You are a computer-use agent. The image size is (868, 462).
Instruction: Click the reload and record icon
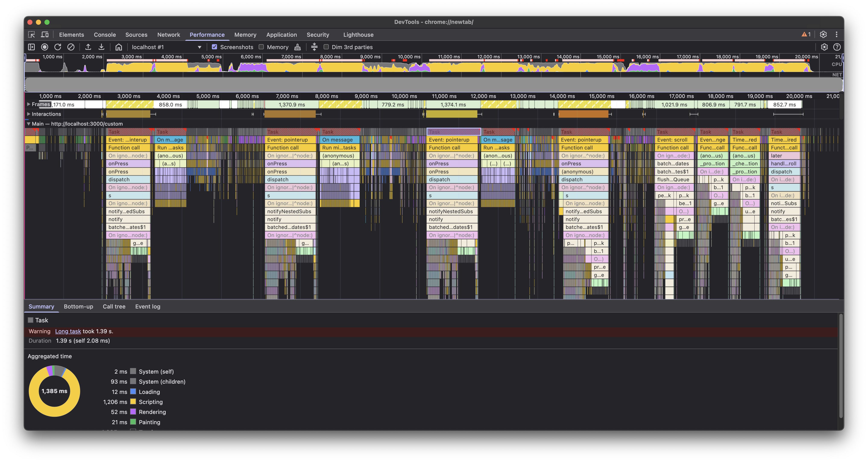[58, 47]
